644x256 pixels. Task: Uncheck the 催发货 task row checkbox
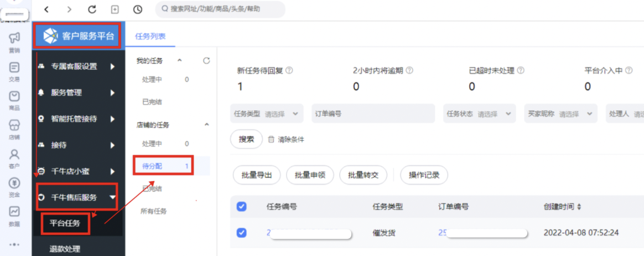(241, 233)
